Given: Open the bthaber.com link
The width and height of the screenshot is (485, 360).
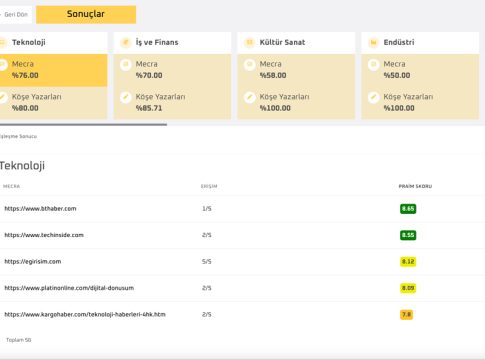Looking at the screenshot, I should click(x=40, y=209).
